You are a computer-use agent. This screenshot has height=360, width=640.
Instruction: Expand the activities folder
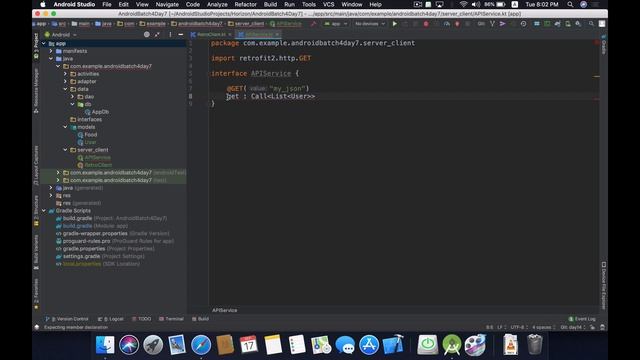(x=65, y=74)
